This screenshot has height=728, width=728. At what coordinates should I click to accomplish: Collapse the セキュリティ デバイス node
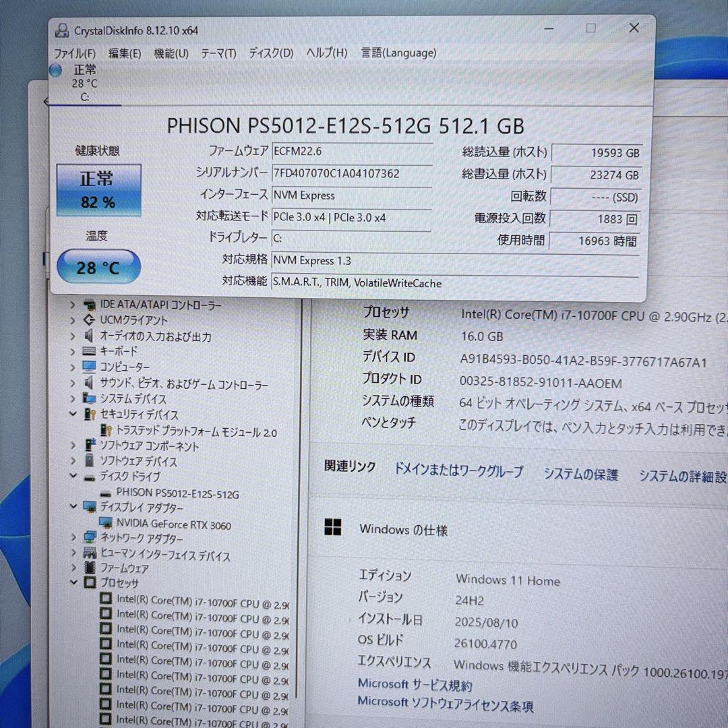73,414
